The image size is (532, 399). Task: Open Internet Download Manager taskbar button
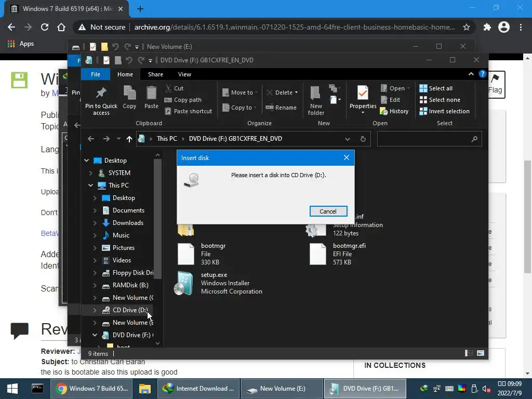click(198, 389)
